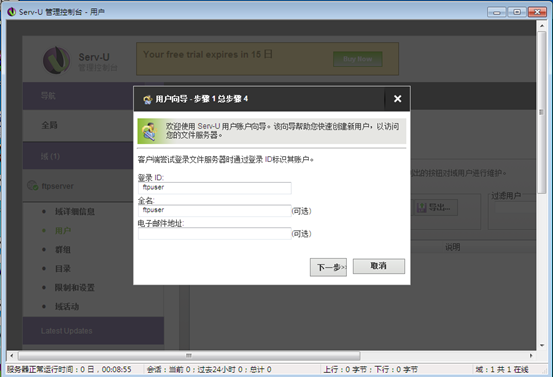
Task: Open 域活动 in the sidebar
Action: pos(67,306)
